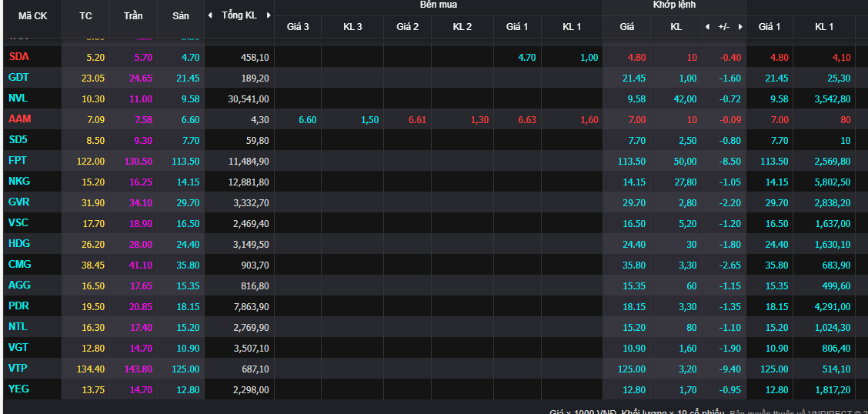Click the Trần column header
Viewport: 868px width, 414px height.
(x=133, y=15)
